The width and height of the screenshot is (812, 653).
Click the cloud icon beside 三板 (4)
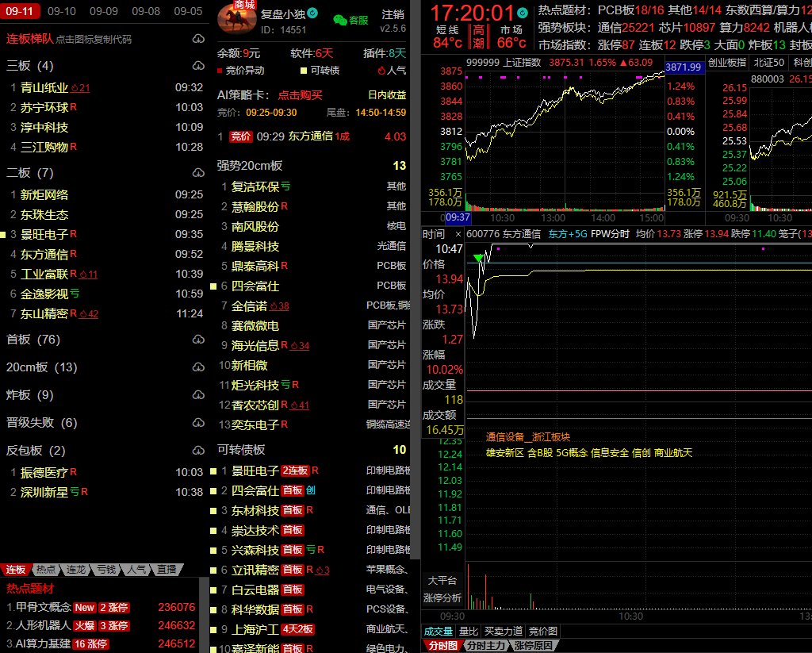click(x=198, y=66)
